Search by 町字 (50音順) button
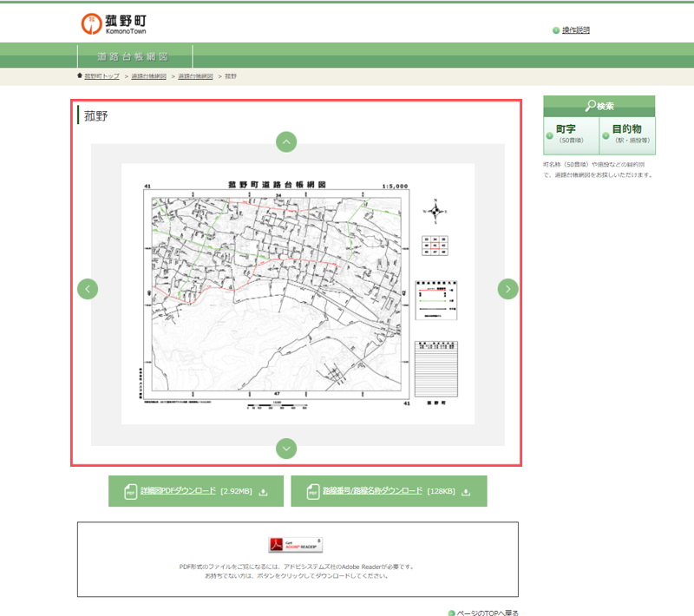 point(571,135)
